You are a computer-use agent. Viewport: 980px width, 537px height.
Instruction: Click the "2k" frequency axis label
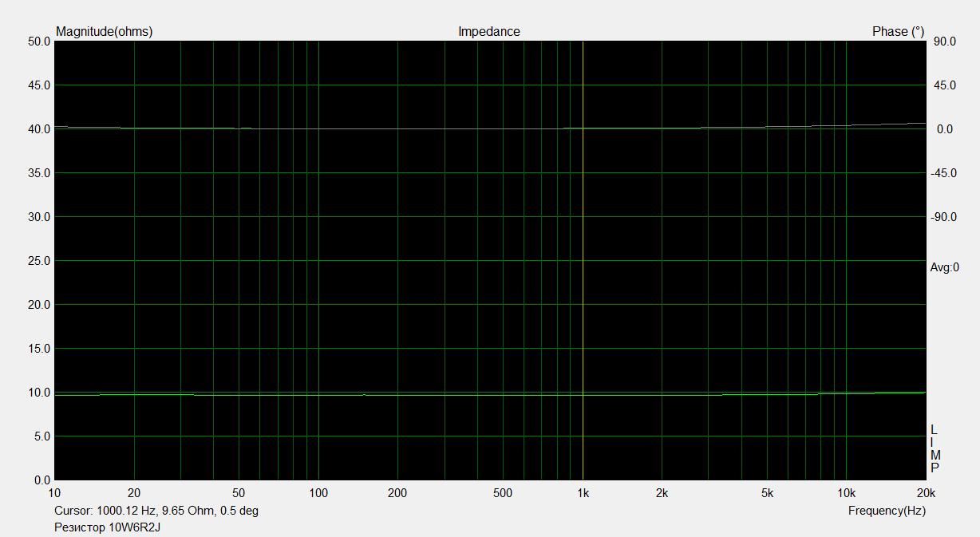click(x=662, y=493)
